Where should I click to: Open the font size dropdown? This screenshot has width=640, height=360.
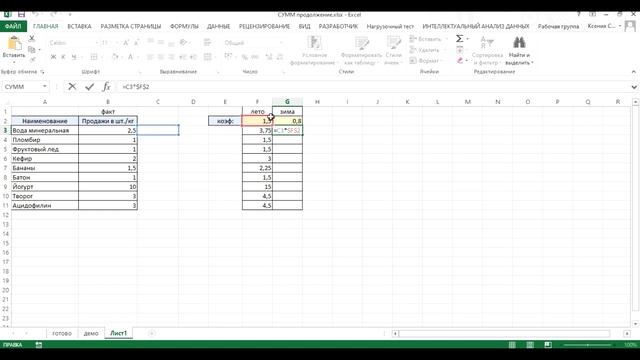click(118, 42)
